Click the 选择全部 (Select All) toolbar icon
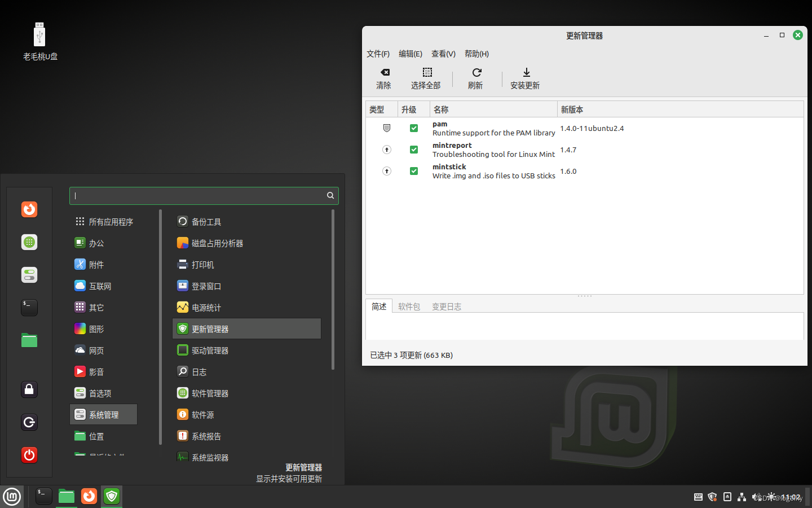The height and width of the screenshot is (508, 812). coord(426,78)
